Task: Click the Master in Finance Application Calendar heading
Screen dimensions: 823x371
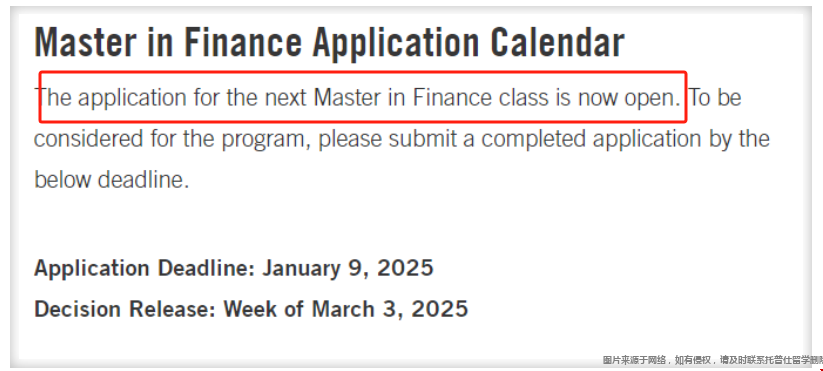Action: coord(329,42)
